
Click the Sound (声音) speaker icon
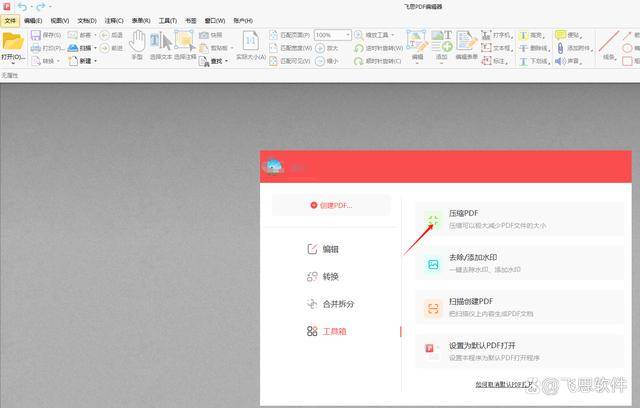click(560, 61)
